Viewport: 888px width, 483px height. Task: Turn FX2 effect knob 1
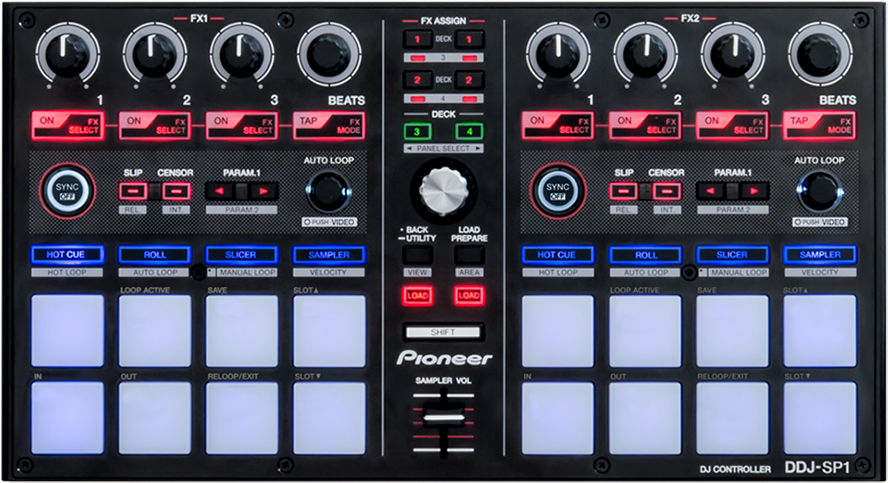click(558, 54)
